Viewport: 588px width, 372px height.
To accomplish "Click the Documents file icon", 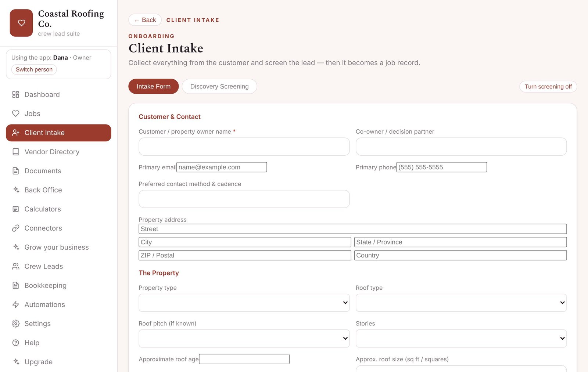I will (15, 171).
